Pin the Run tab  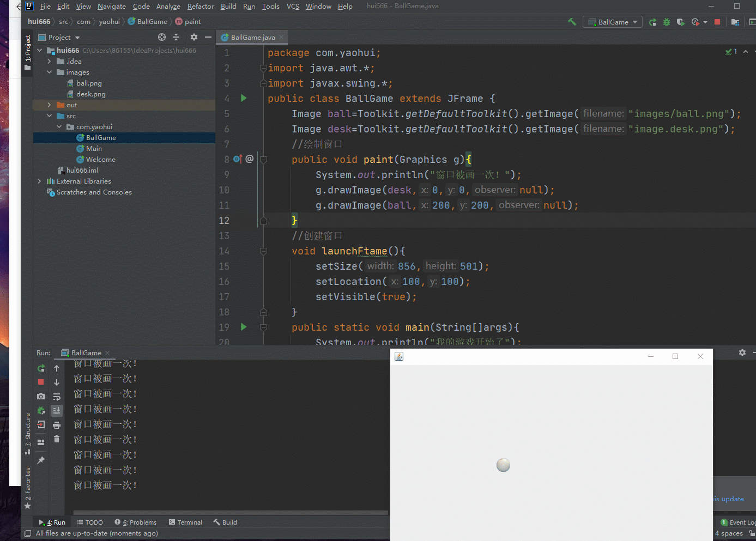[x=41, y=460]
